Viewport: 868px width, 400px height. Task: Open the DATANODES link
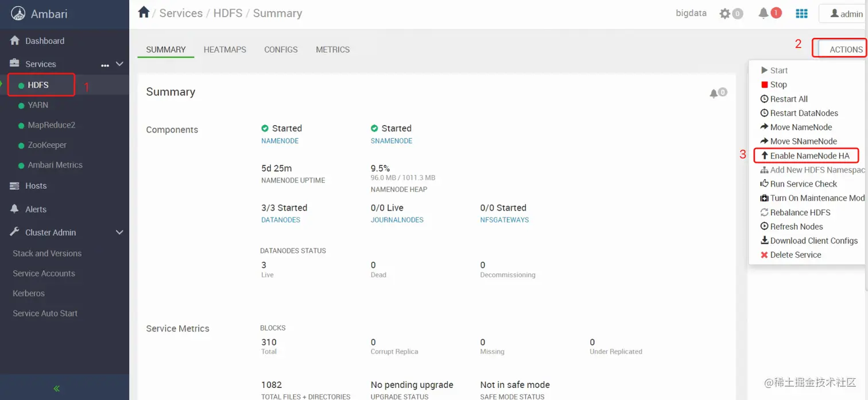[281, 220]
